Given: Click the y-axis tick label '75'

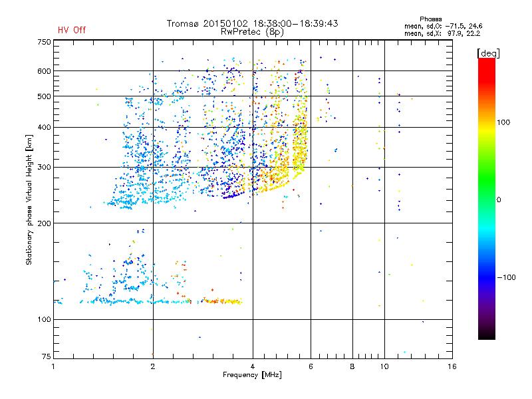Looking at the screenshot, I should coord(46,356).
